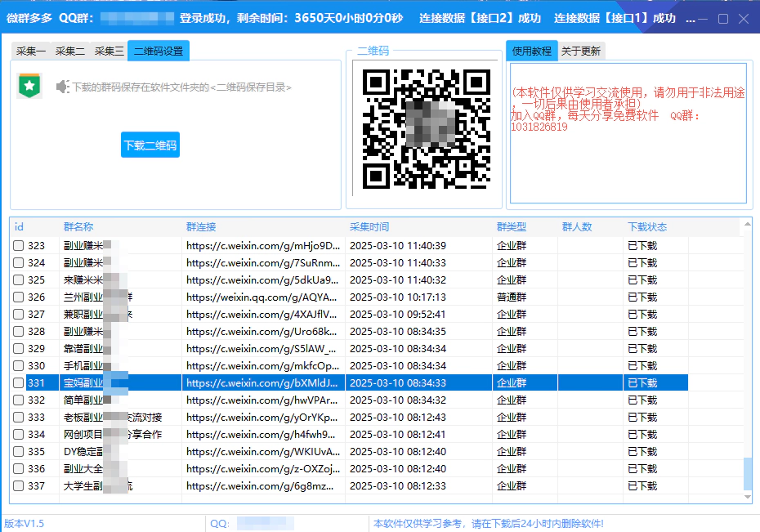Close the 微群多多 application window
The height and width of the screenshot is (532, 760).
tap(744, 18)
